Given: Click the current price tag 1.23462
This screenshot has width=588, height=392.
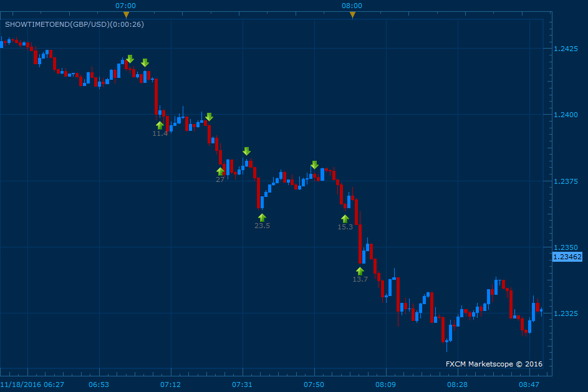Looking at the screenshot, I should point(567,257).
